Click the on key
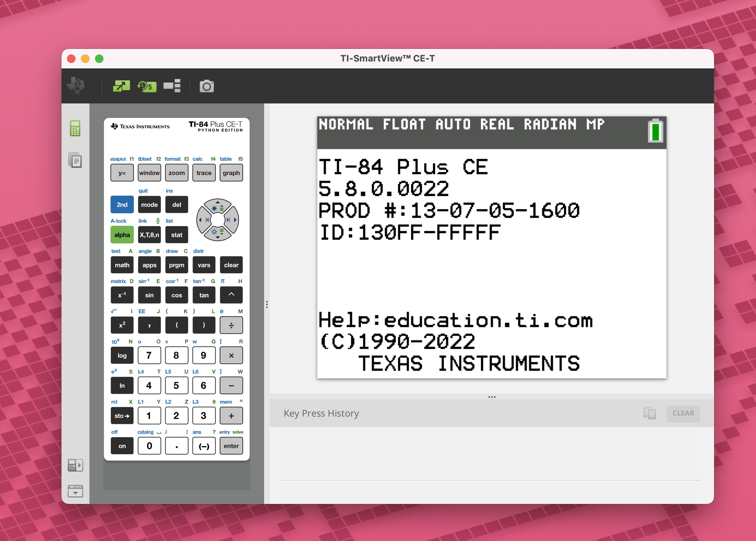This screenshot has width=756, height=541. [122, 446]
